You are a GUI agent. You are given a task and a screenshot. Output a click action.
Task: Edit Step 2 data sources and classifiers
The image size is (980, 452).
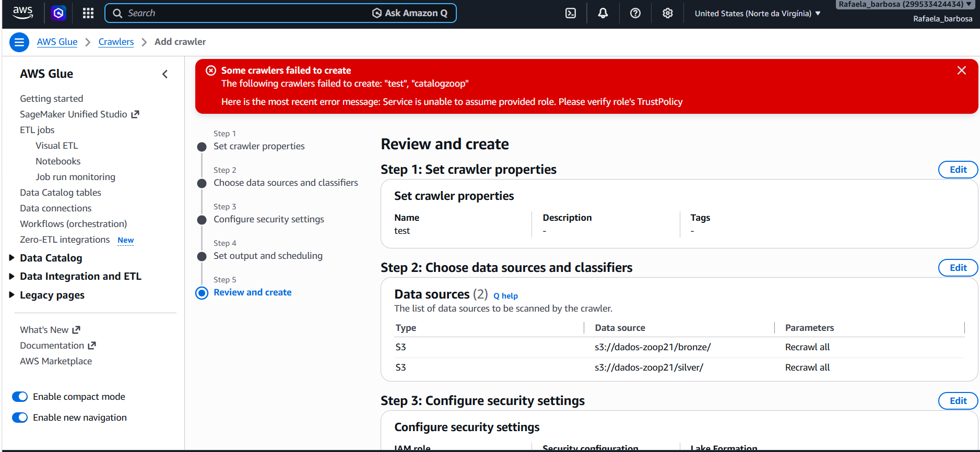pyautogui.click(x=958, y=268)
